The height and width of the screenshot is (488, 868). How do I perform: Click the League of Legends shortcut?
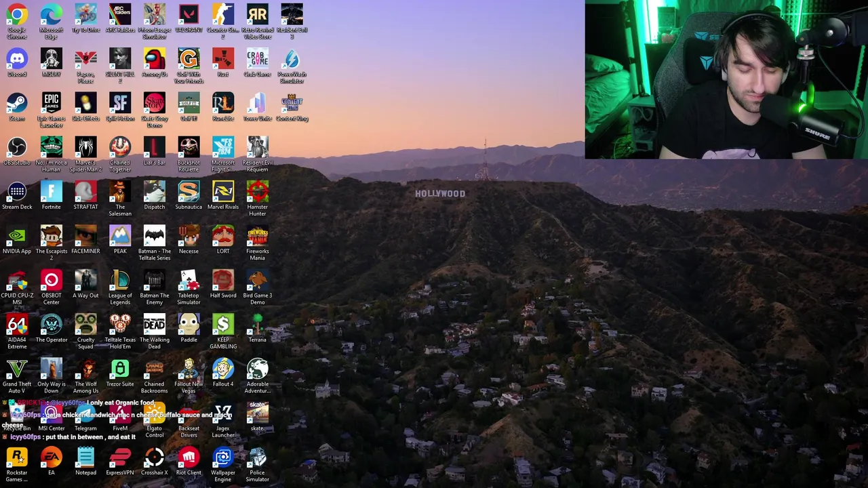point(120,280)
